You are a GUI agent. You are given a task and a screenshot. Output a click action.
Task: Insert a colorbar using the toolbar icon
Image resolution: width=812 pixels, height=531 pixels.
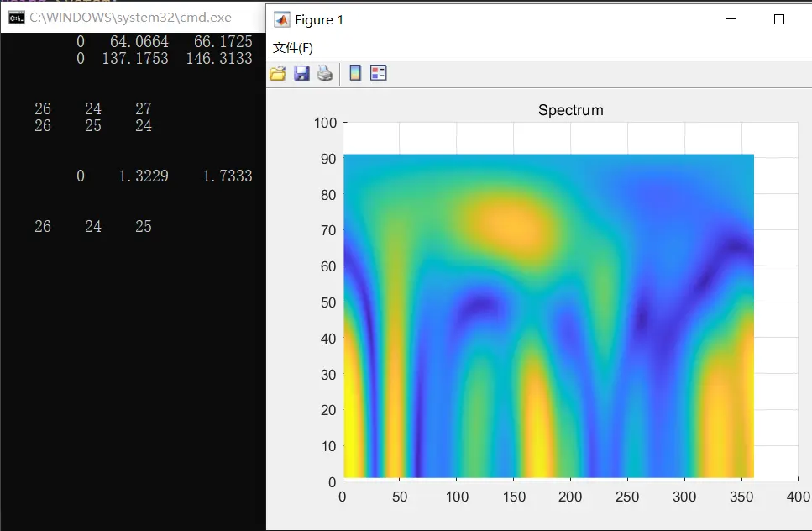click(x=355, y=74)
